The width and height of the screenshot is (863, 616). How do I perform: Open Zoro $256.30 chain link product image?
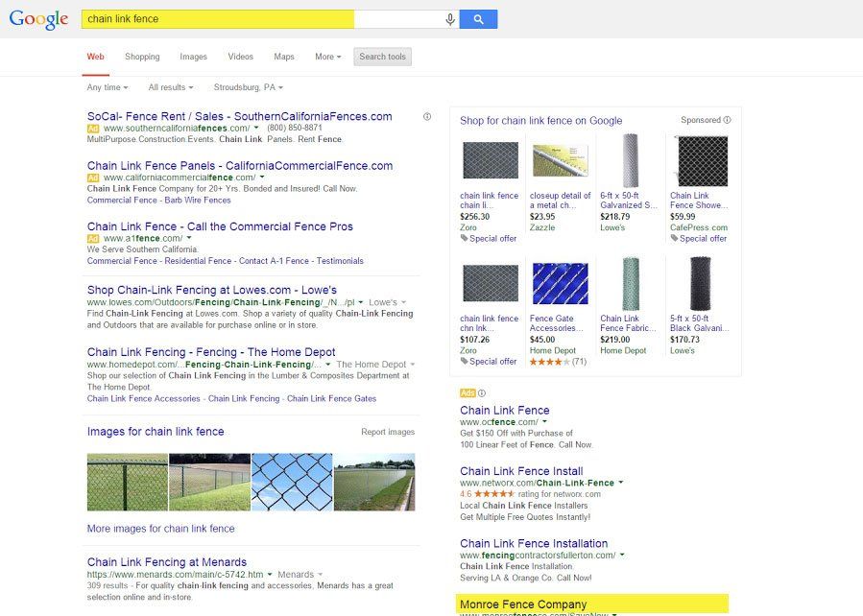click(491, 160)
